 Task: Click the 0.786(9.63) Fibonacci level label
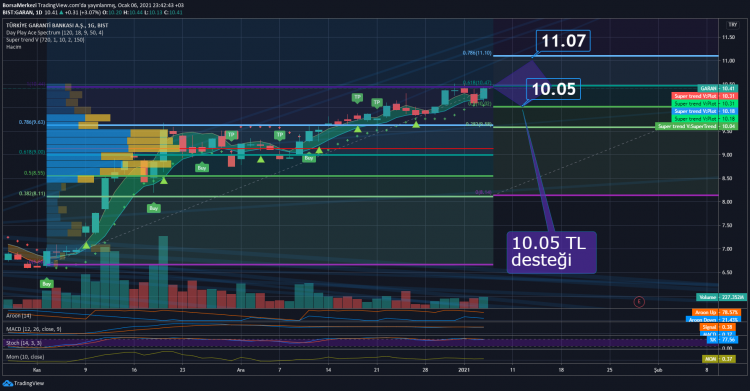click(32, 123)
